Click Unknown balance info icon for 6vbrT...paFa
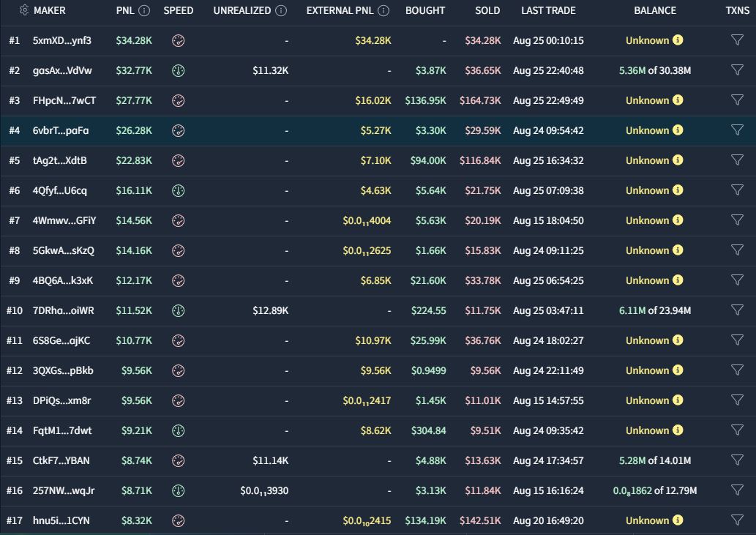Image resolution: width=756 pixels, height=535 pixels. [678, 130]
